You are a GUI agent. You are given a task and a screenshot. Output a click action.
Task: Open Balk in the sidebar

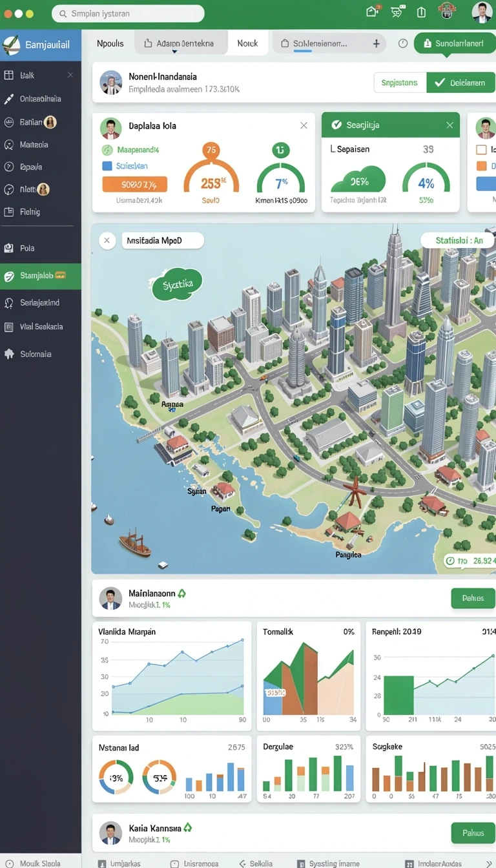(26, 75)
